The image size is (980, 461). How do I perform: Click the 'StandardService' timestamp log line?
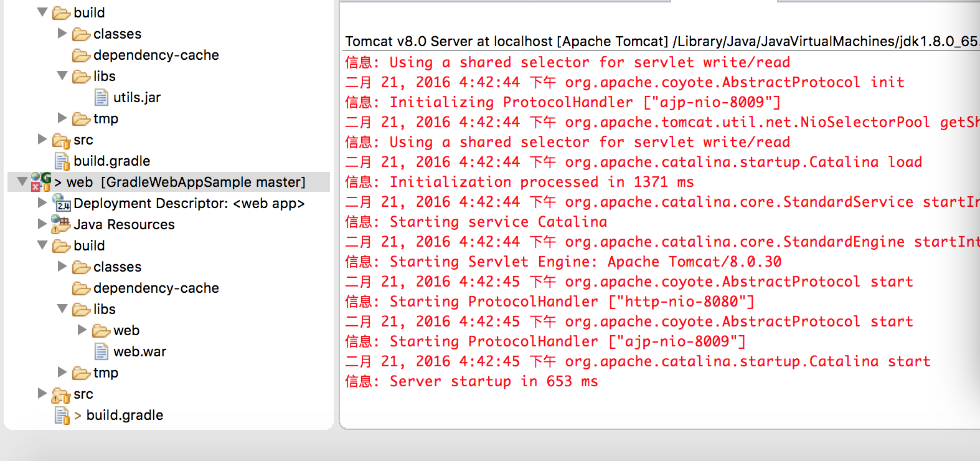click(662, 202)
